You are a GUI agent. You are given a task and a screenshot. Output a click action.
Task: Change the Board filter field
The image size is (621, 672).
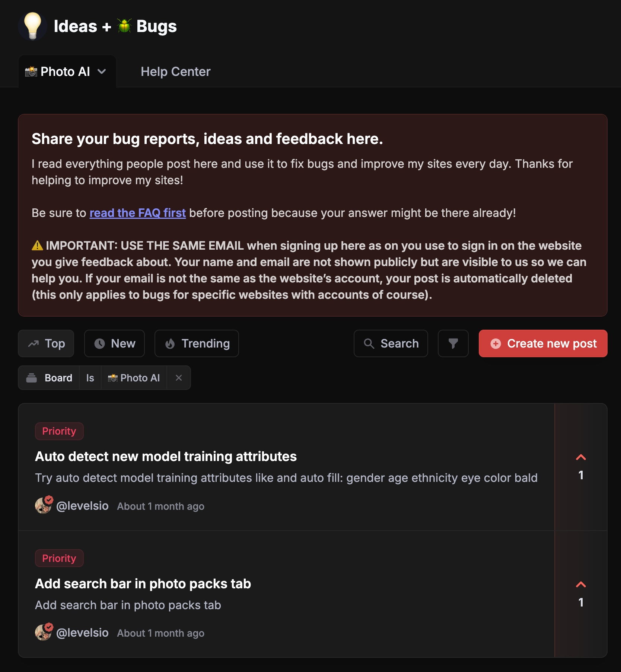point(50,378)
